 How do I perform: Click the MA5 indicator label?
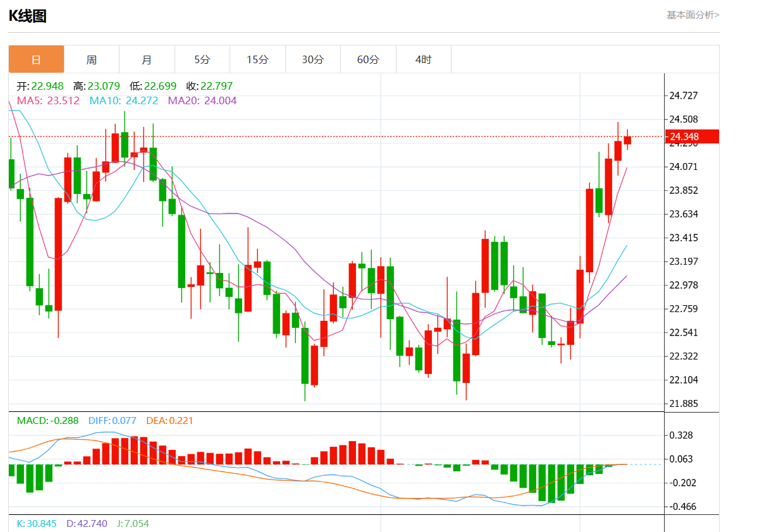[x=48, y=101]
